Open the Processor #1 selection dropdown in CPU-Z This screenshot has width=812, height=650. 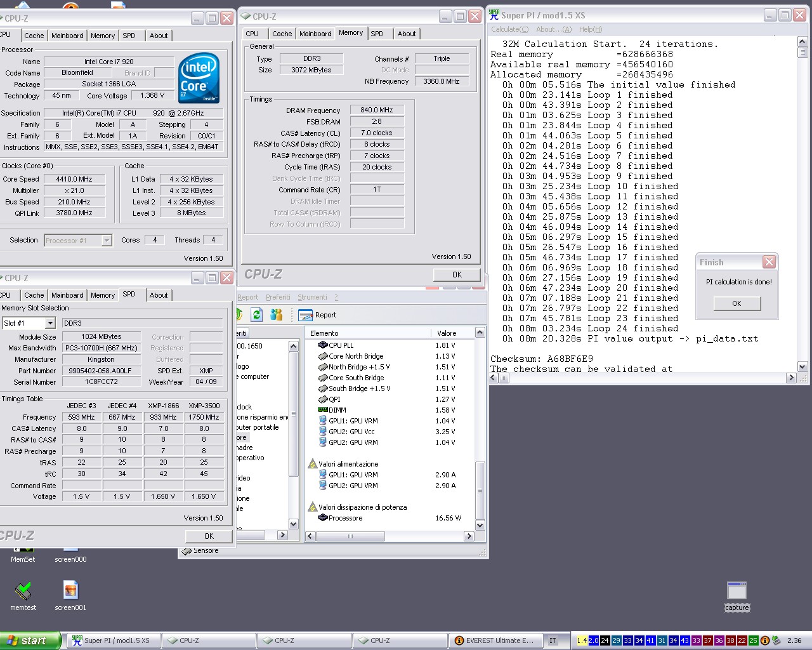coord(107,240)
